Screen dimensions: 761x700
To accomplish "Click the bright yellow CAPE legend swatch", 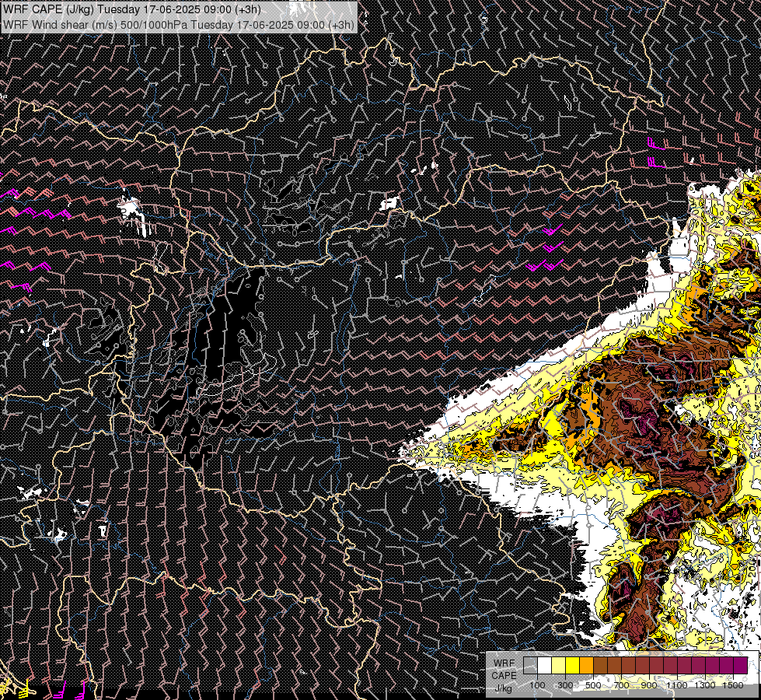I will click(572, 665).
